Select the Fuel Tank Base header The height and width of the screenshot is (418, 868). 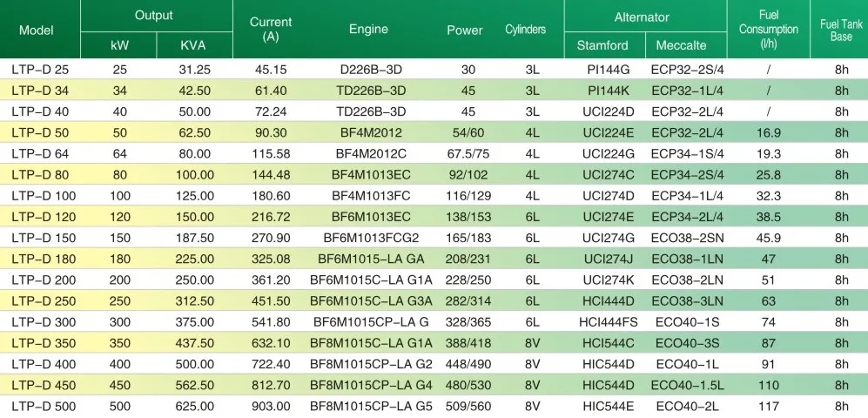point(840,30)
